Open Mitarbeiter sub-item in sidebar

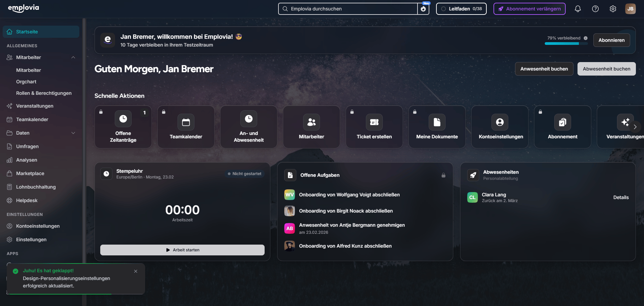pos(29,70)
